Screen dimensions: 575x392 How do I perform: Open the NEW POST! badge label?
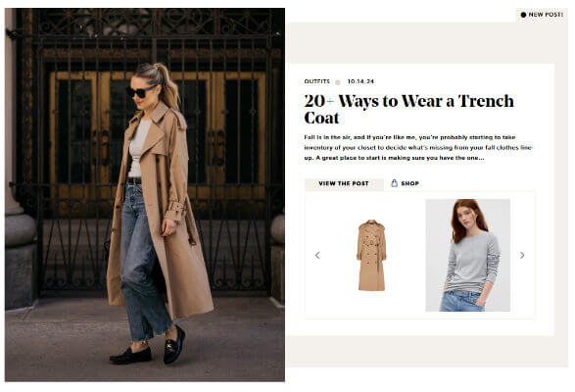(x=546, y=15)
